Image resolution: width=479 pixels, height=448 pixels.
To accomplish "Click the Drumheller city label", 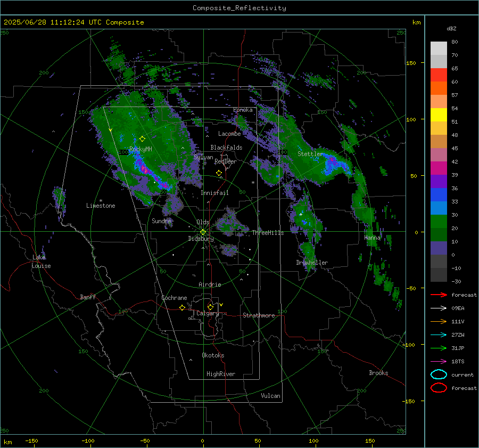I will pos(312,263).
